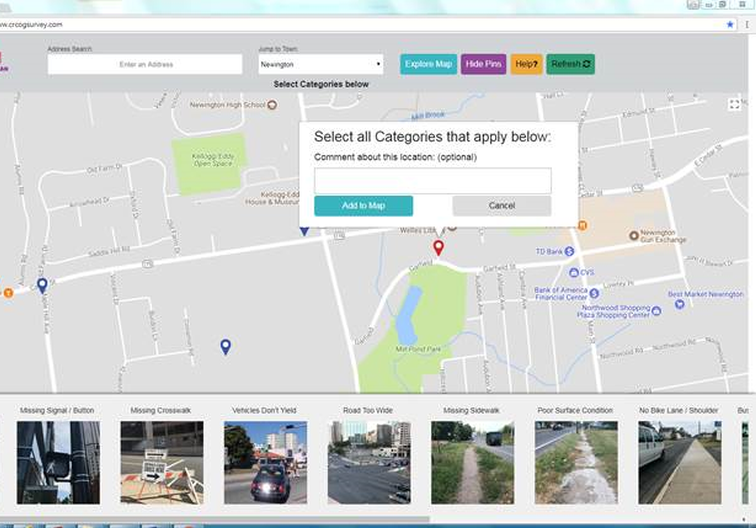Click Best Market Newington marker icon
Image resolution: width=756 pixels, height=528 pixels.
coord(680,304)
